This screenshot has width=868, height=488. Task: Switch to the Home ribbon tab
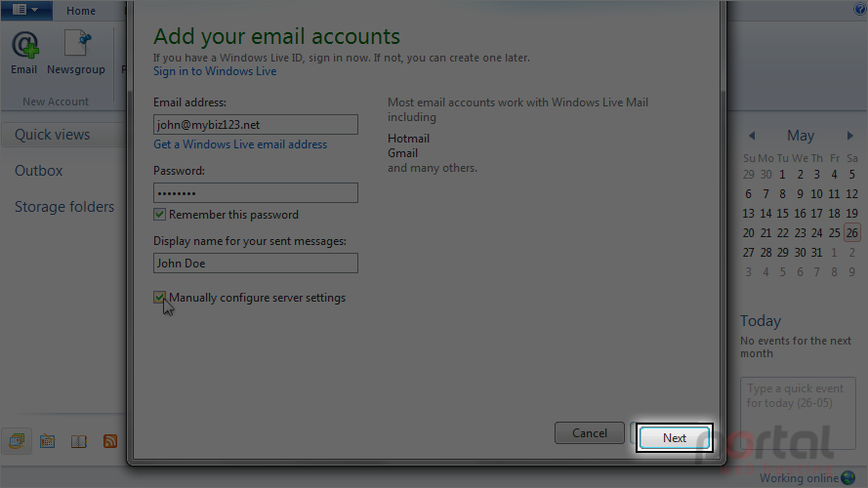coord(81,11)
